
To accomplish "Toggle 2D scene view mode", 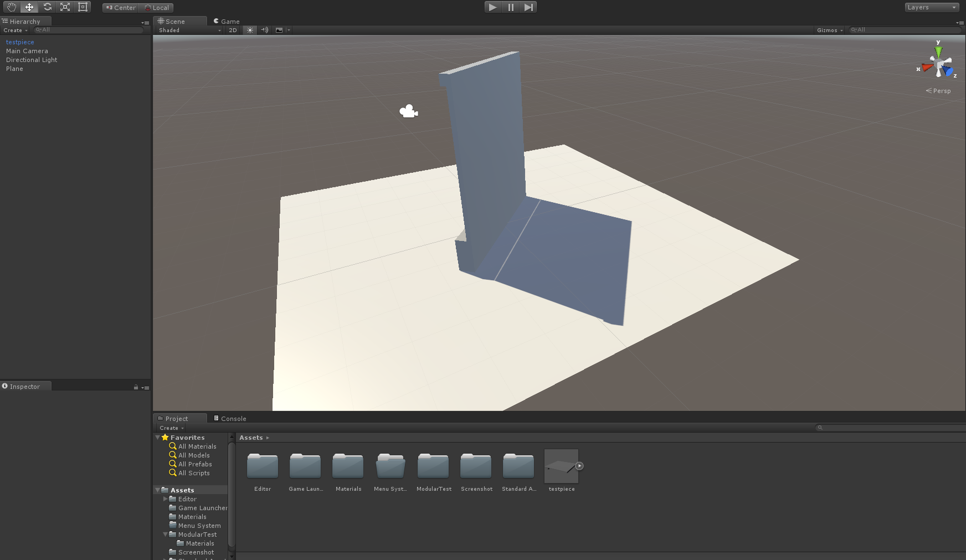I will [233, 30].
